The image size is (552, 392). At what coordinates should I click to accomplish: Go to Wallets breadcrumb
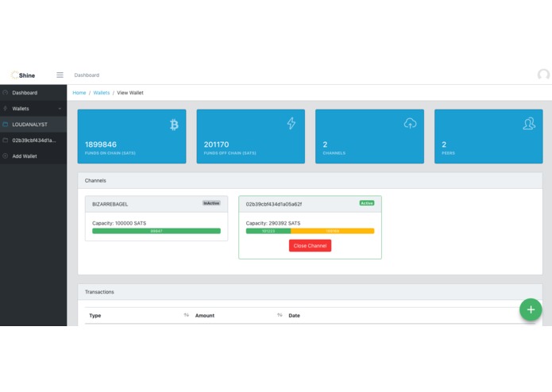tap(102, 93)
